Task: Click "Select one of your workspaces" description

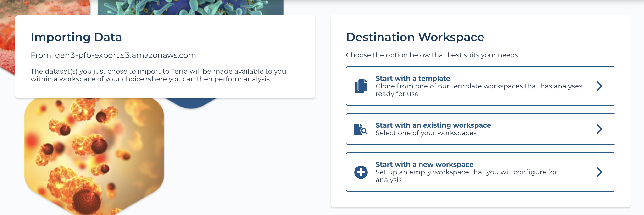Action: click(426, 133)
